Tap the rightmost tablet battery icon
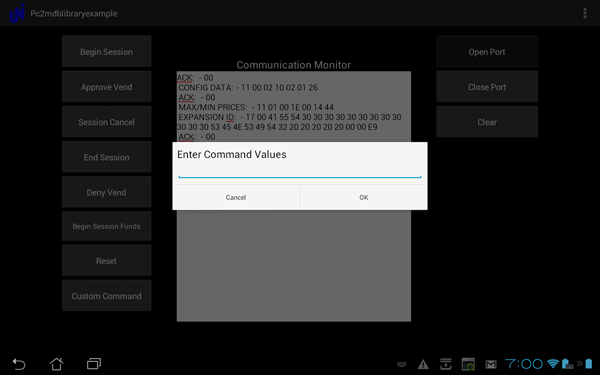 coord(589,364)
